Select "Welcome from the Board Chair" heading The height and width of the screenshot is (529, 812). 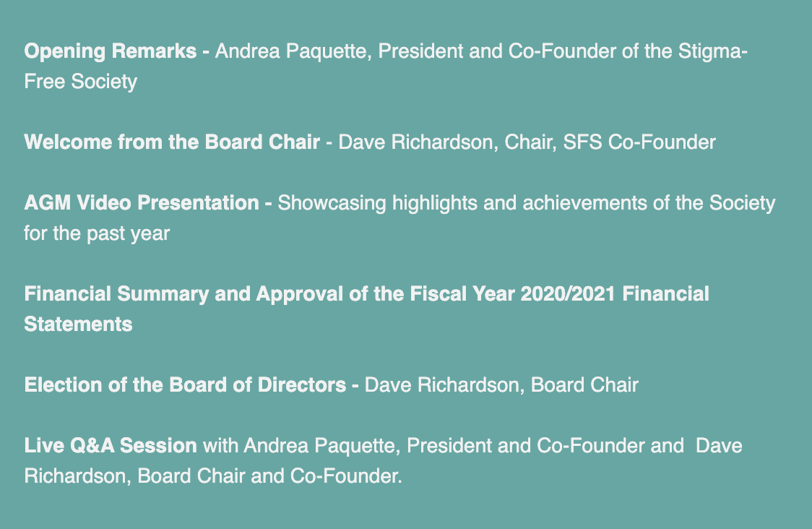(172, 142)
